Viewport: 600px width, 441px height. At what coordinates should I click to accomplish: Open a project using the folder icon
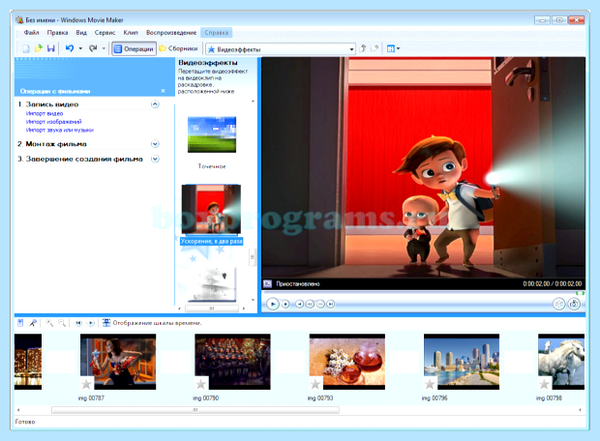(38, 49)
